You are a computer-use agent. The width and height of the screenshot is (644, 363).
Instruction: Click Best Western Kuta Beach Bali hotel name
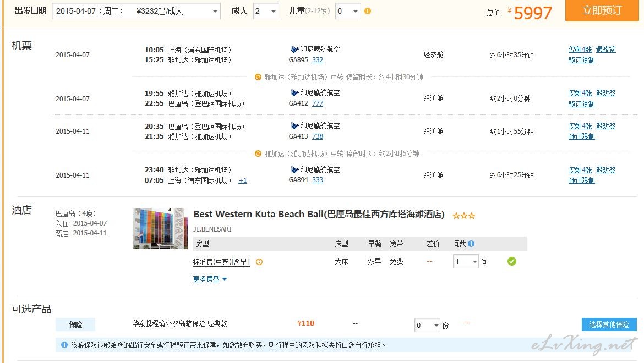[319, 214]
